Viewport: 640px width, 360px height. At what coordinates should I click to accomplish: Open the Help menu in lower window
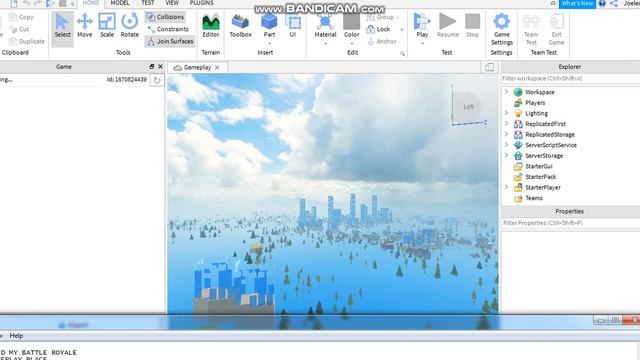tap(16, 336)
